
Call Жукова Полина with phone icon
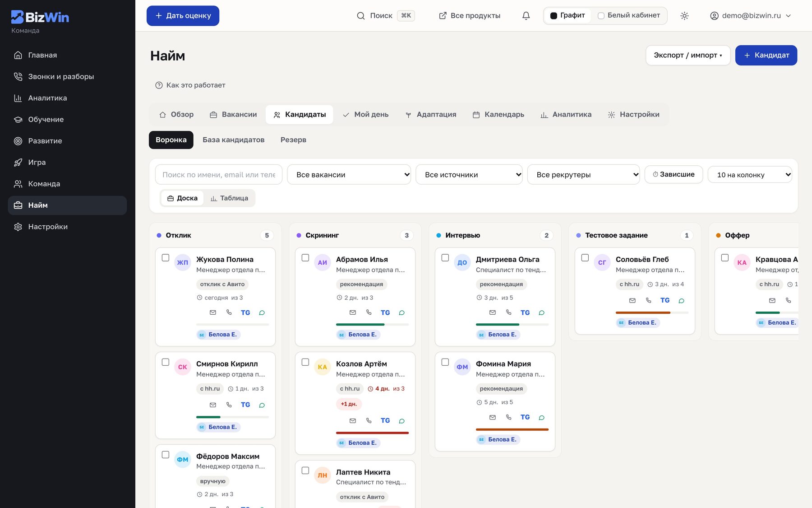point(229,312)
